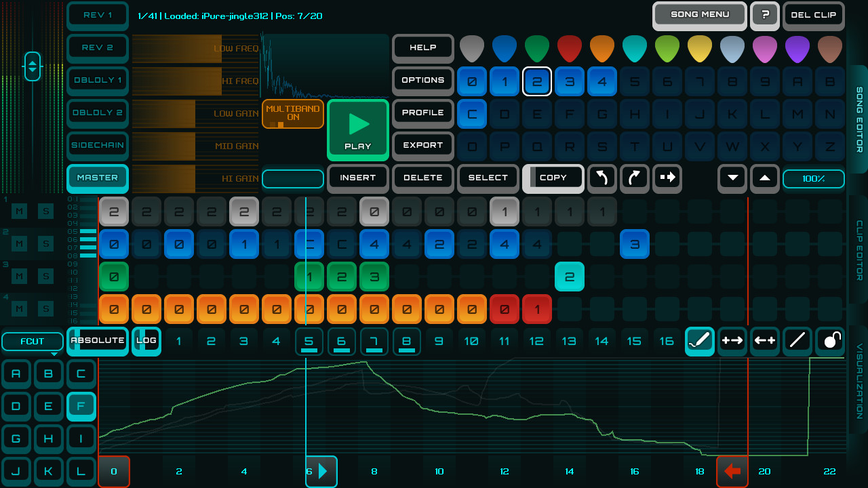Click the 100% zoom level control
Viewport: 868px width, 488px height.
tap(813, 178)
